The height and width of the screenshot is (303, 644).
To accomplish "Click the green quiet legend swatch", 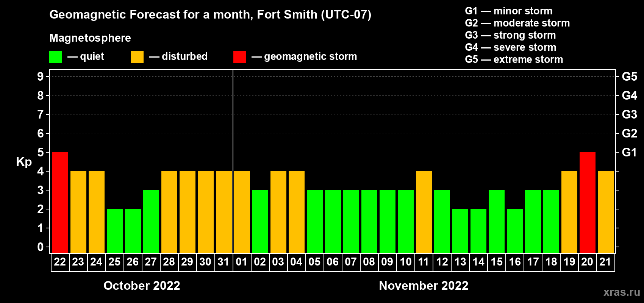I will click(55, 57).
